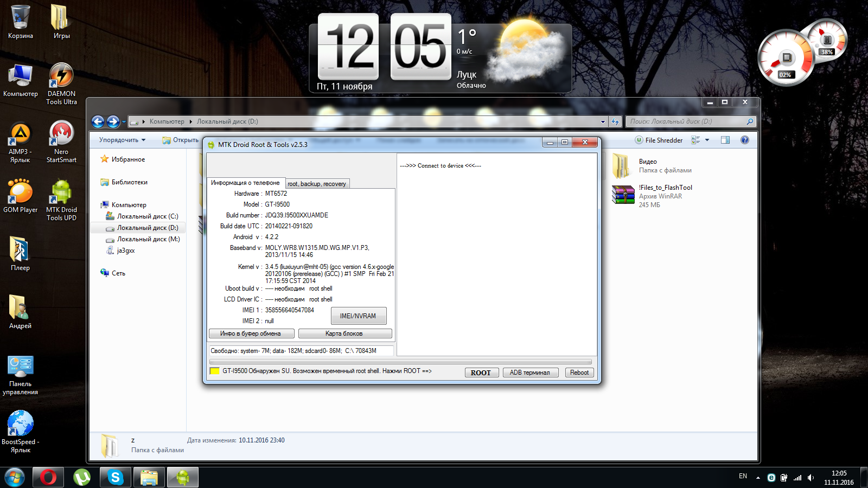The height and width of the screenshot is (488, 868).
Task: Open the blocks map button
Action: pos(344,333)
